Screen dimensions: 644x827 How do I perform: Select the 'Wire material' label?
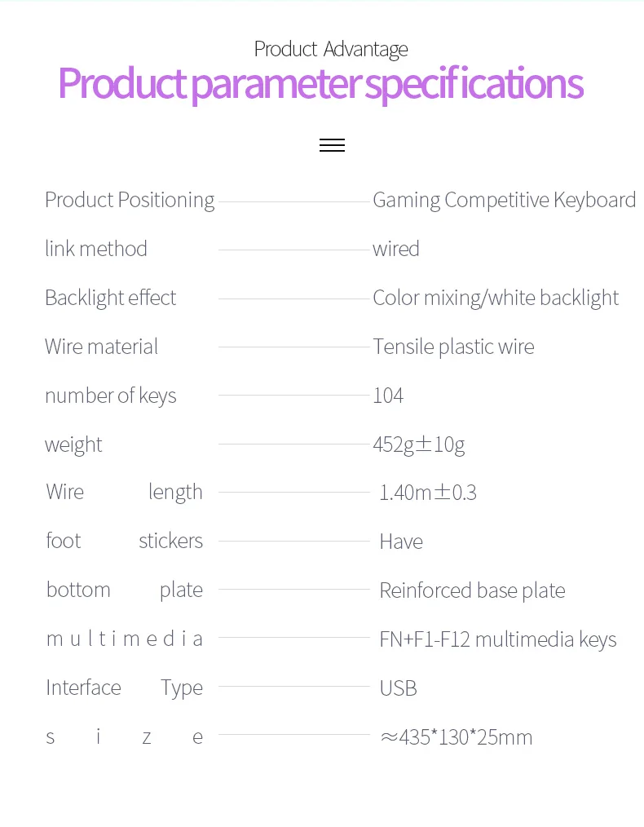click(101, 347)
